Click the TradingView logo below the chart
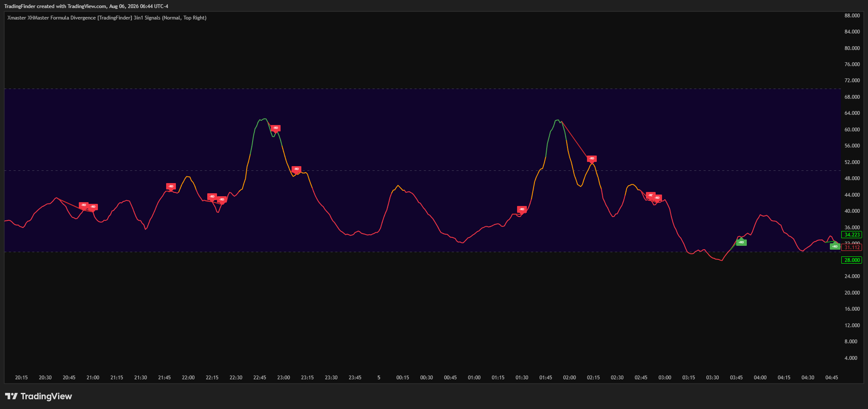This screenshot has width=868, height=409. coord(39,396)
